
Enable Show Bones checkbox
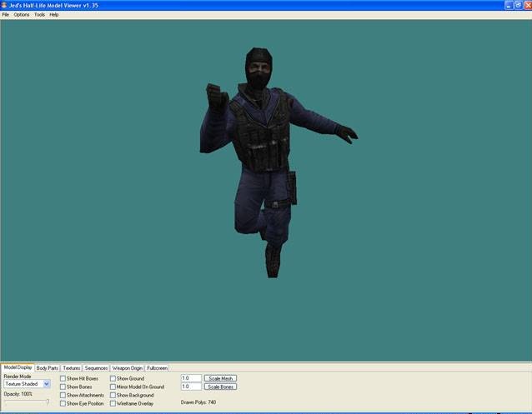pyautogui.click(x=63, y=387)
